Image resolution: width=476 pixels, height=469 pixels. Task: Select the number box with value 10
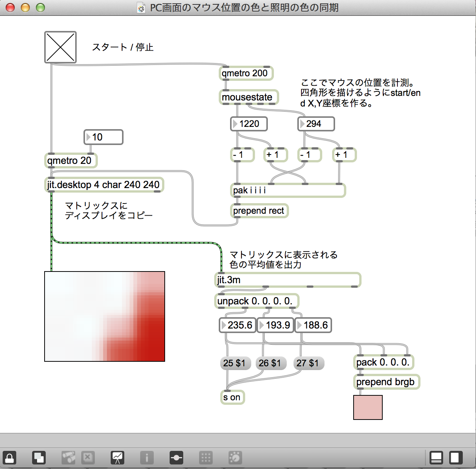pos(104,137)
